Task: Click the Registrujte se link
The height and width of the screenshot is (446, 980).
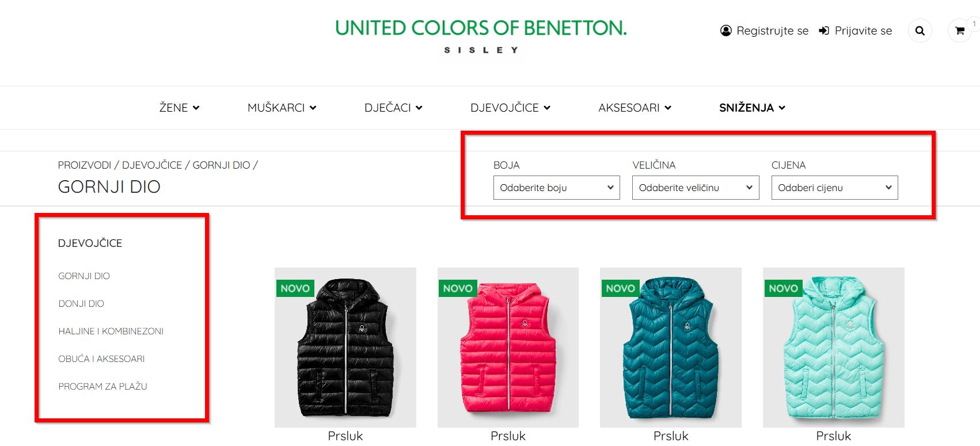Action: click(773, 31)
